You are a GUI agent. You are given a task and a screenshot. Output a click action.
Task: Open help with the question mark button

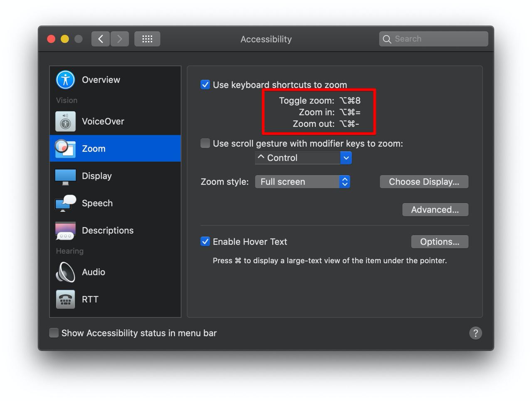[475, 333]
